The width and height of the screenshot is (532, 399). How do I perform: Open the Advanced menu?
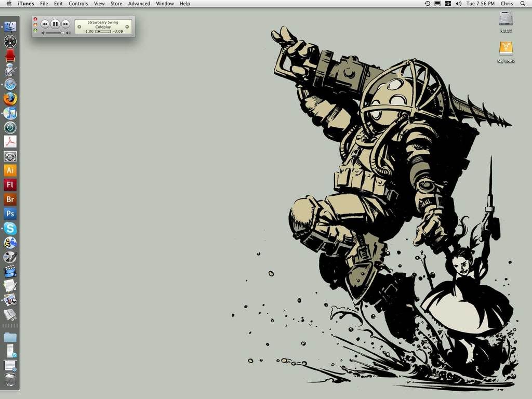(139, 4)
